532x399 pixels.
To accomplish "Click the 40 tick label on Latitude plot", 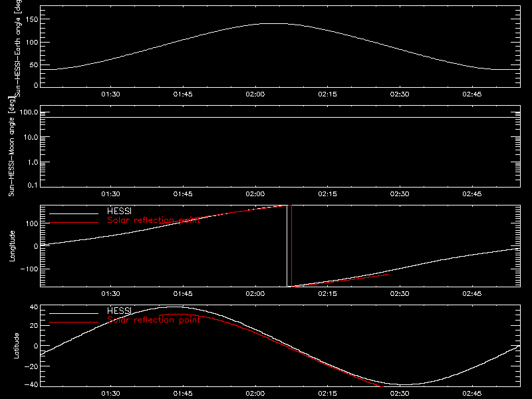I will tap(35, 307).
